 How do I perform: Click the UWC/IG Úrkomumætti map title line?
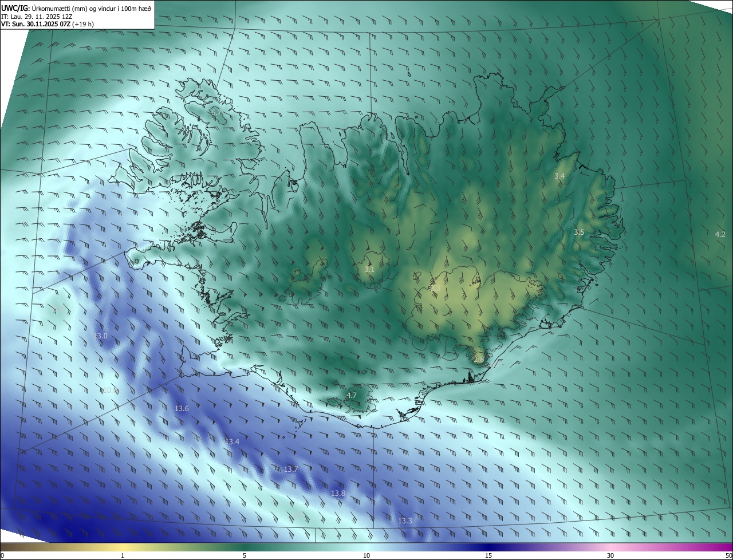[76, 7]
